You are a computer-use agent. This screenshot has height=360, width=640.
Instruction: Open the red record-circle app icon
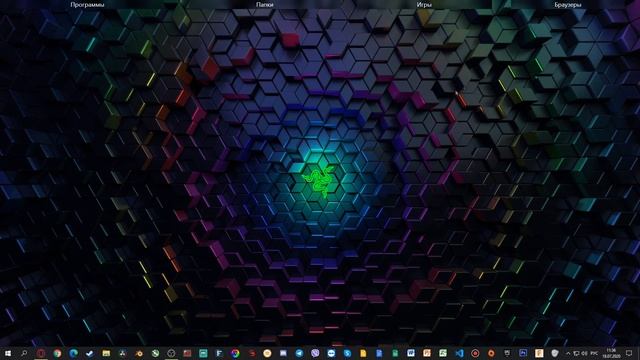click(x=475, y=353)
